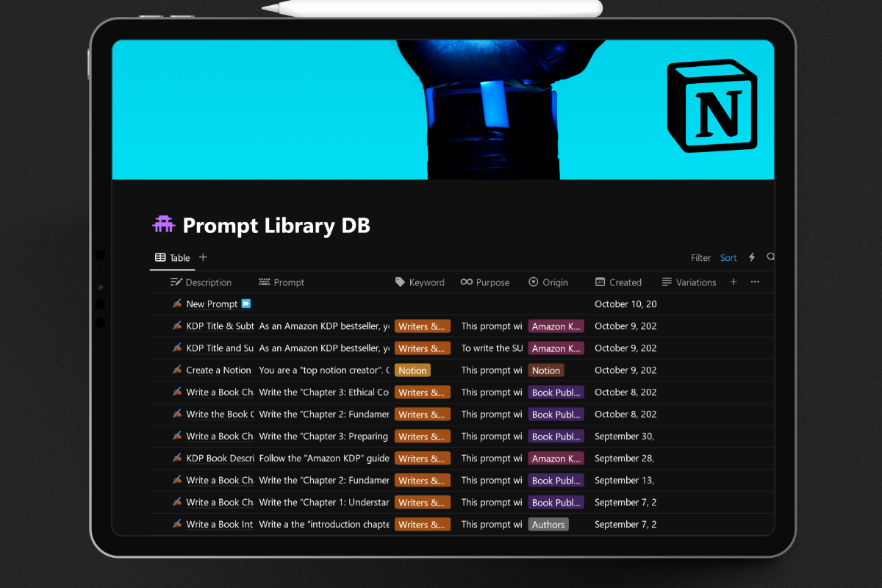Click "Write the "Chapter 1: Understar" prompt cell
Image resolution: width=882 pixels, height=588 pixels.
(324, 503)
